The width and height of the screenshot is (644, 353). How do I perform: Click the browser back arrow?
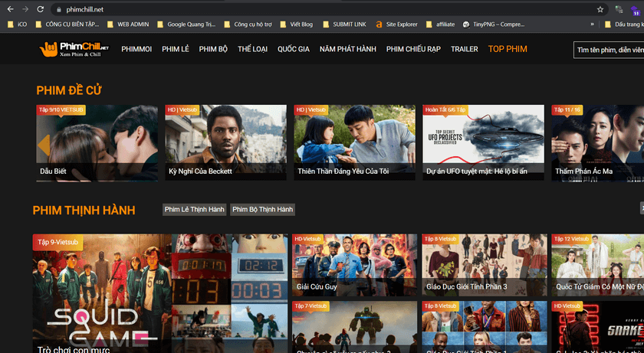[x=10, y=9]
